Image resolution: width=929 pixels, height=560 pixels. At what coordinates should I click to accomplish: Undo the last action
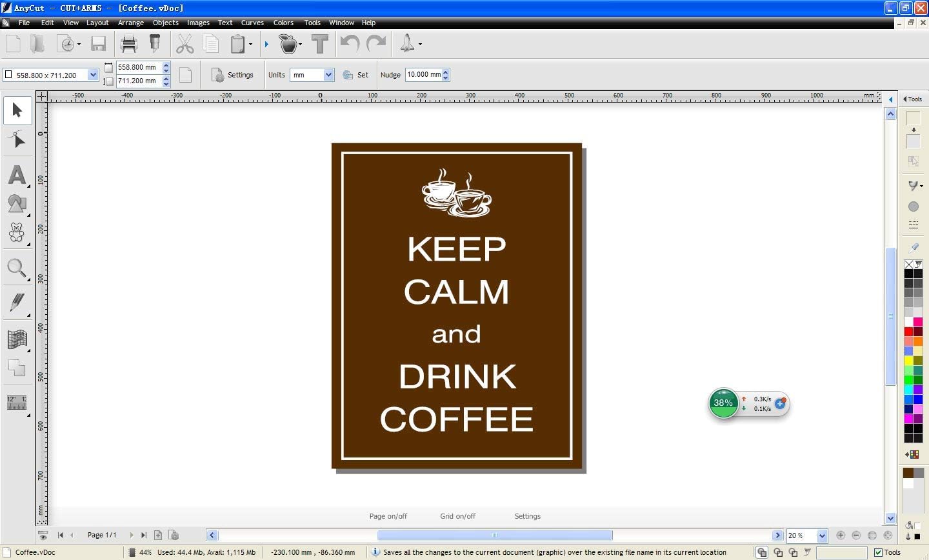[x=350, y=44]
